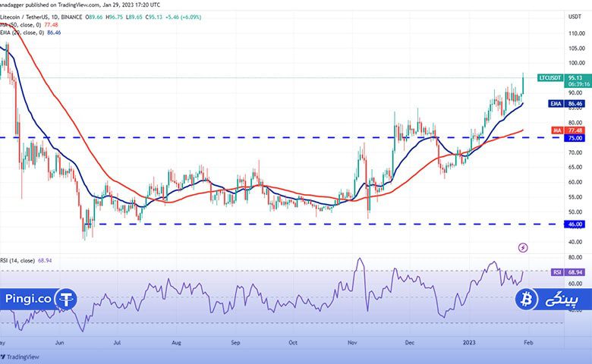
Task: Click the 40.00 price axis value
Action: [575, 242]
